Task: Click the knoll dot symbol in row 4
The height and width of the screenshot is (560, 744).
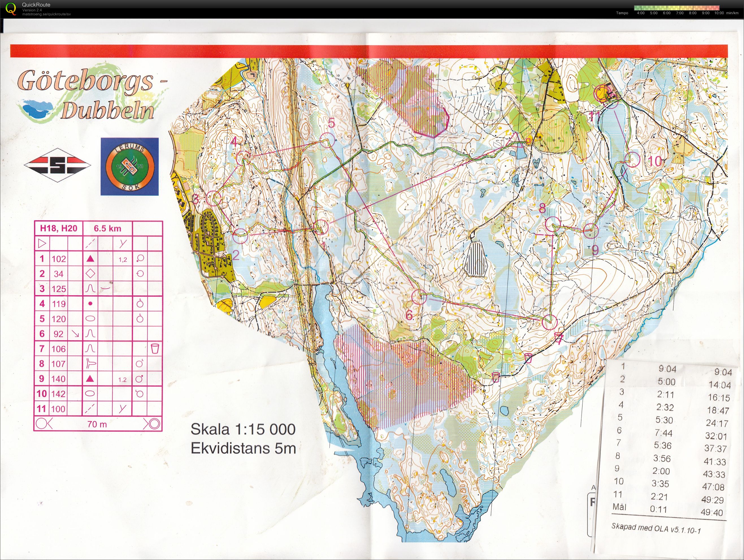Action: click(90, 304)
